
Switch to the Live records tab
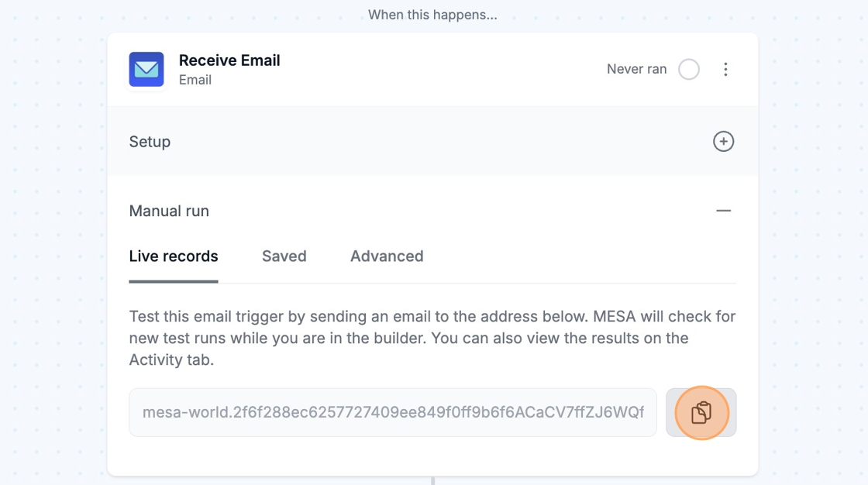click(x=174, y=256)
